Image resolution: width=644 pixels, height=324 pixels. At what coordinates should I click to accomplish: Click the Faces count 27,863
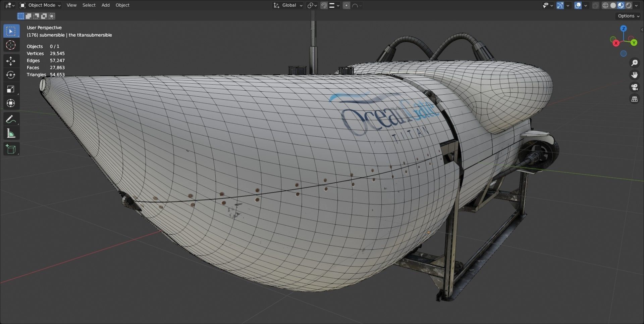(57, 67)
